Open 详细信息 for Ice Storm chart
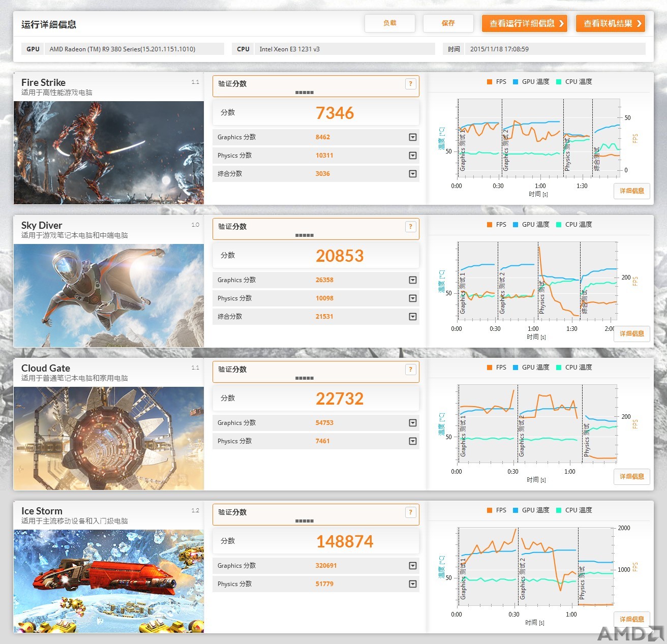 coord(632,620)
